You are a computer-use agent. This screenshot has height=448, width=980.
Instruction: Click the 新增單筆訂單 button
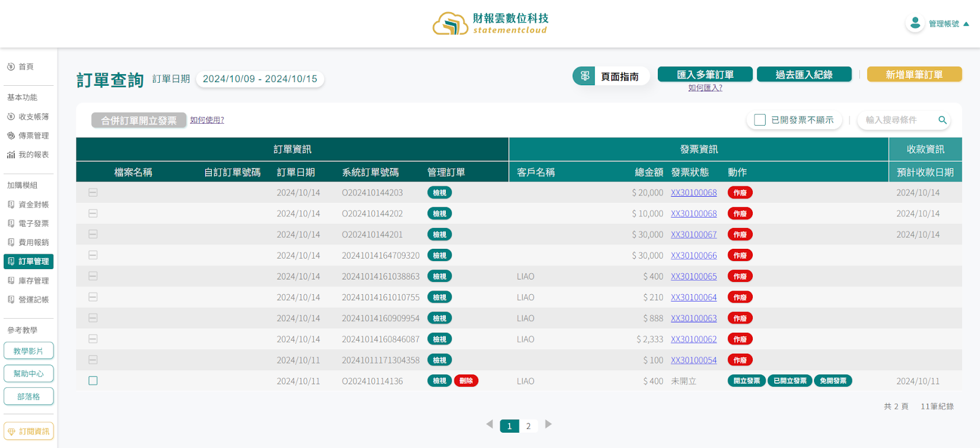[914, 74]
